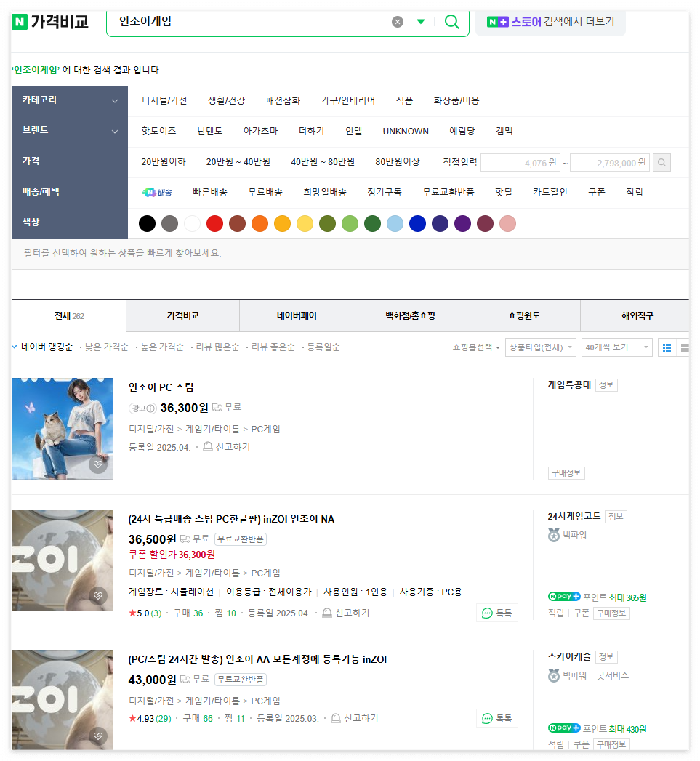This screenshot has width=700, height=761.
Task: Click 톡톡 chat button for 인조이 AA
Action: pos(497,718)
